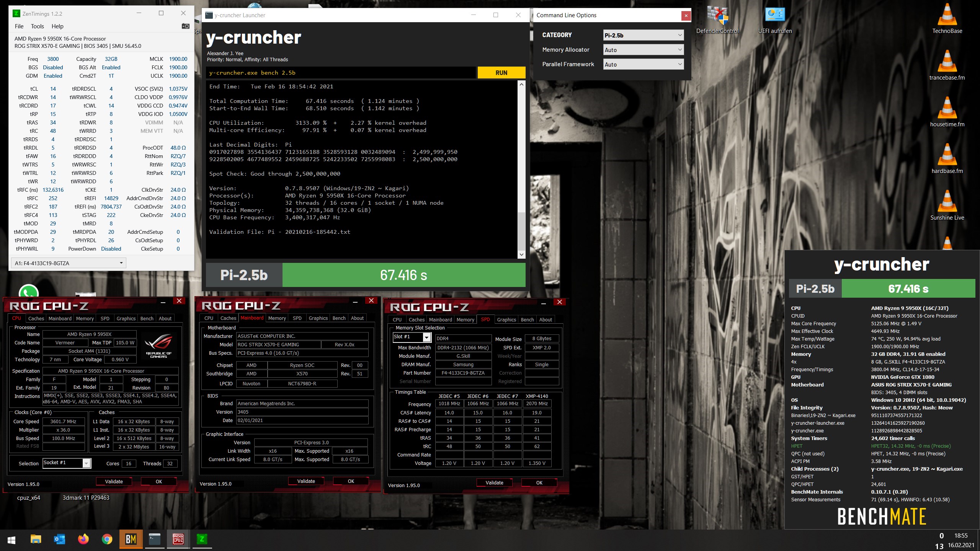This screenshot has width=980, height=551.
Task: Close the Command Line Options panel
Action: point(686,16)
